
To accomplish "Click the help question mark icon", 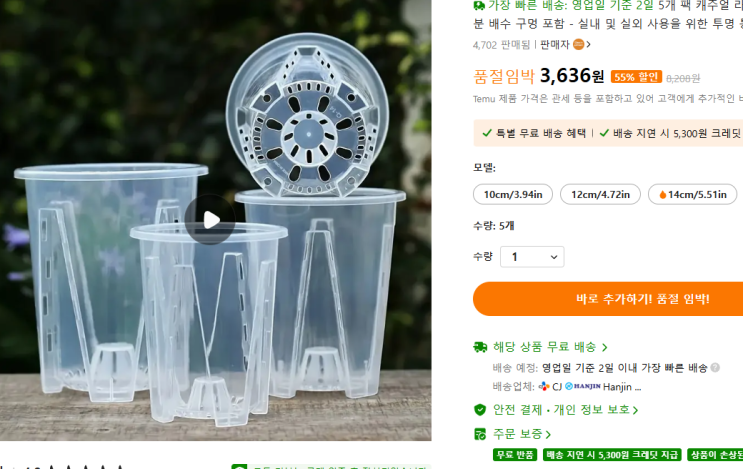I will click(715, 368).
